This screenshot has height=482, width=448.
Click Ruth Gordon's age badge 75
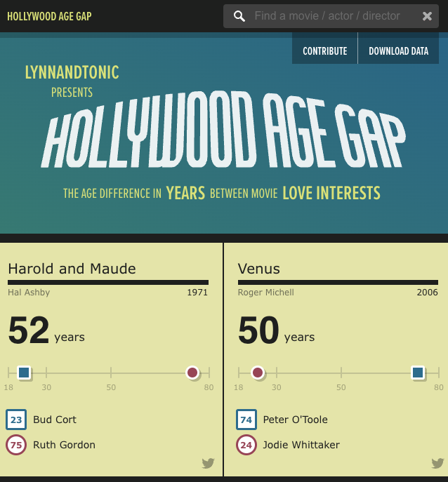click(16, 445)
